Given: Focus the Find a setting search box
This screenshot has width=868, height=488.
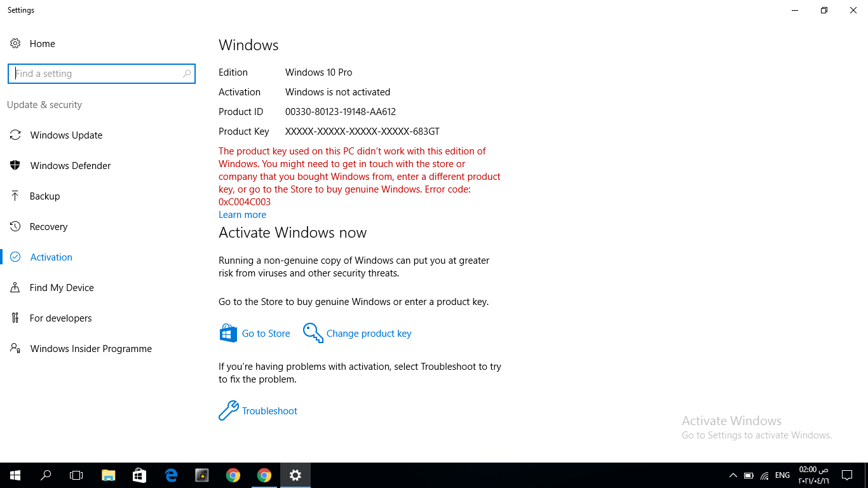Looking at the screenshot, I should (x=102, y=74).
